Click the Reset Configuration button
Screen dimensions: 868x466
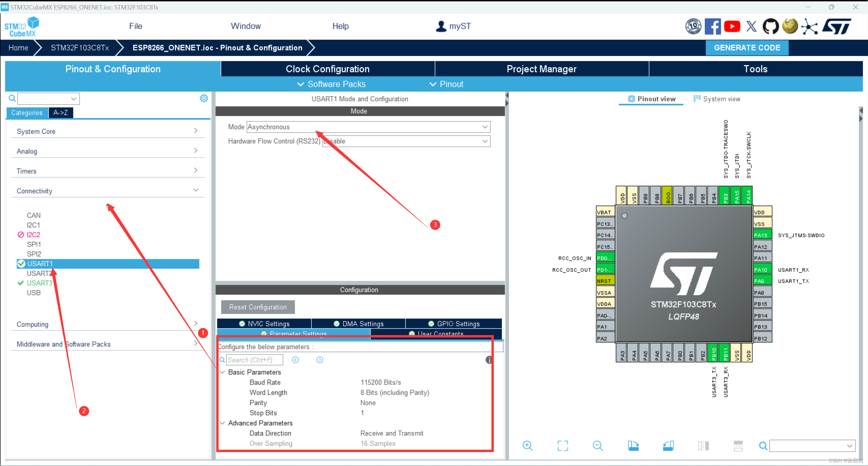[x=258, y=307]
